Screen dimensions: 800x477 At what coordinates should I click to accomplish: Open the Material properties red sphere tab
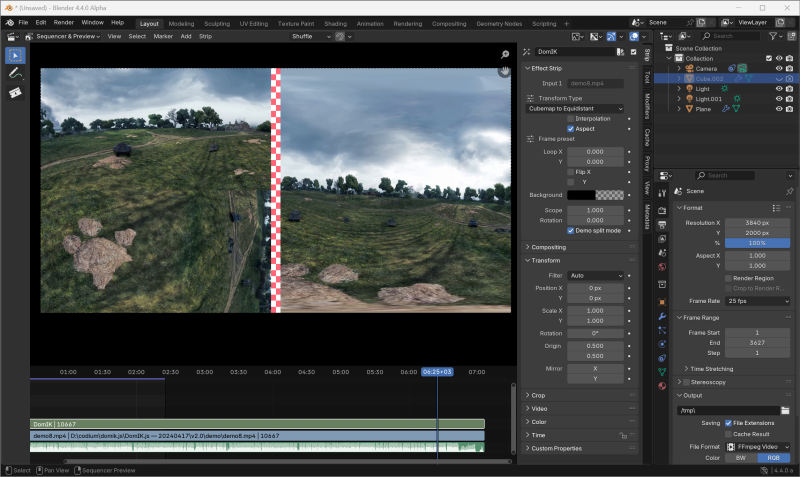(x=662, y=386)
